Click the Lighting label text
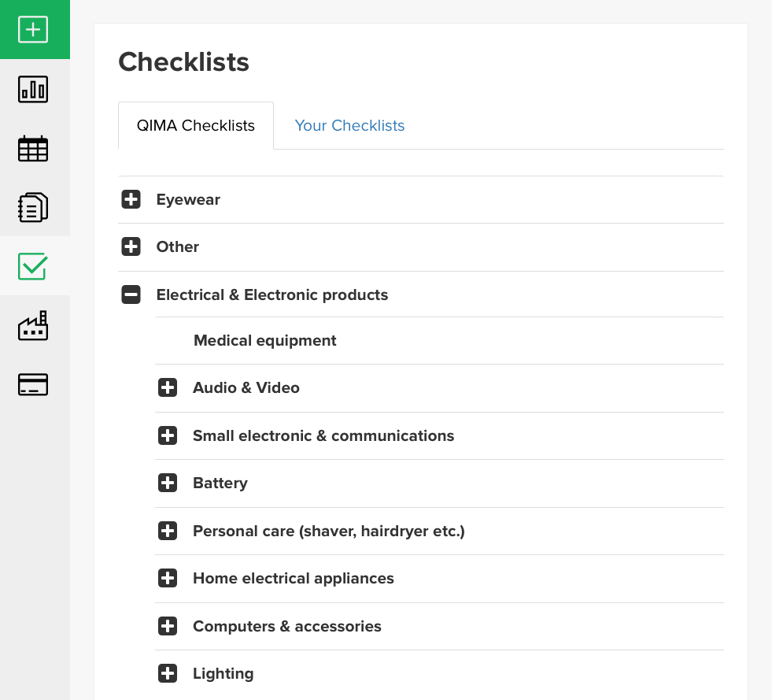 point(223,674)
